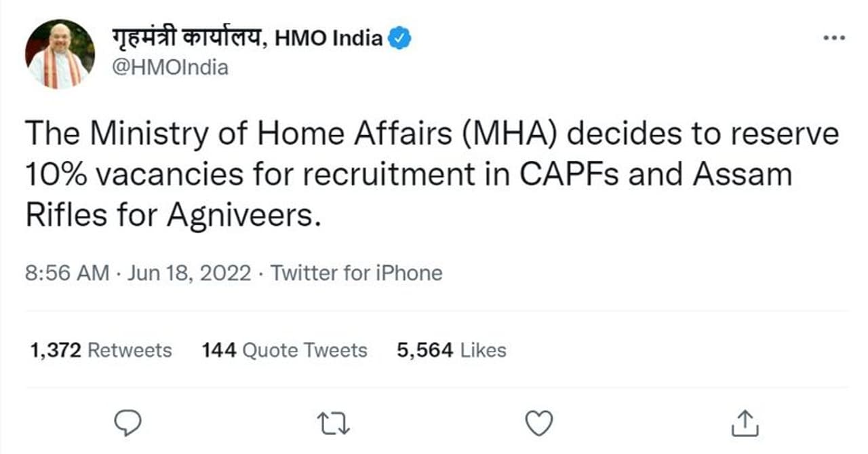Image resolution: width=868 pixels, height=454 pixels.
Task: Open the share icon for this tweet
Action: click(x=745, y=423)
